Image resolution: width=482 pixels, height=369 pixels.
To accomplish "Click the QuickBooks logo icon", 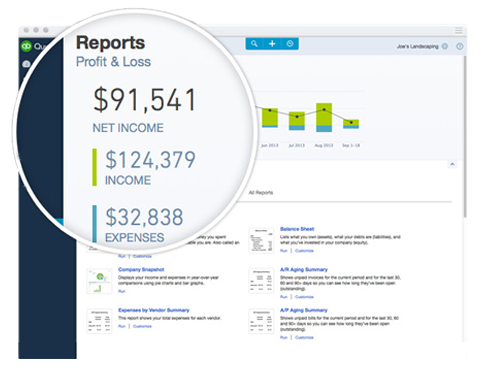I will (26, 46).
